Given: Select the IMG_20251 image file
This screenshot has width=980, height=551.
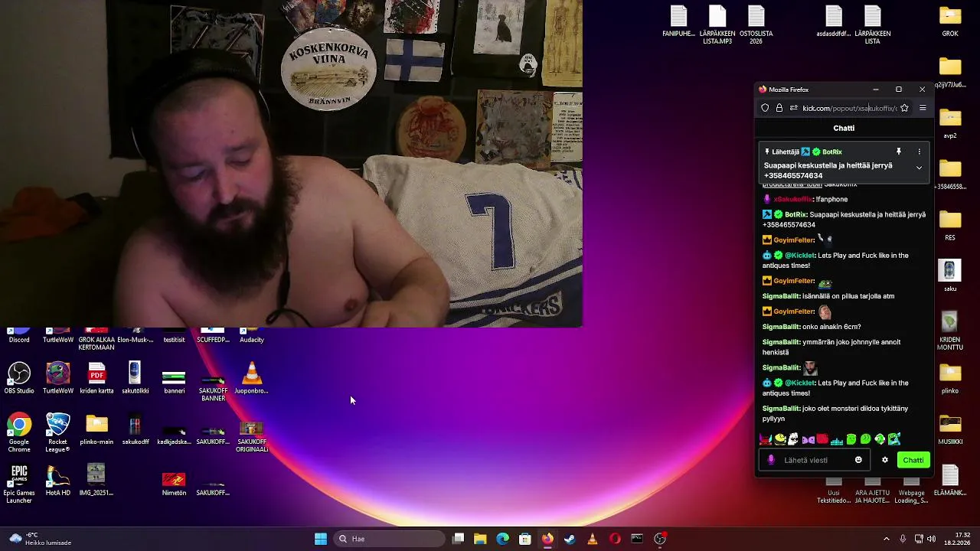Looking at the screenshot, I should tap(96, 480).
